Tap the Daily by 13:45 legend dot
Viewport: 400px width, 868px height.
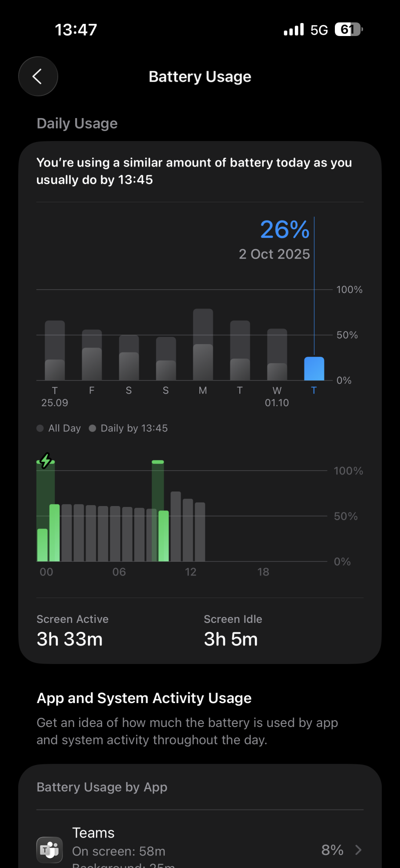click(92, 428)
